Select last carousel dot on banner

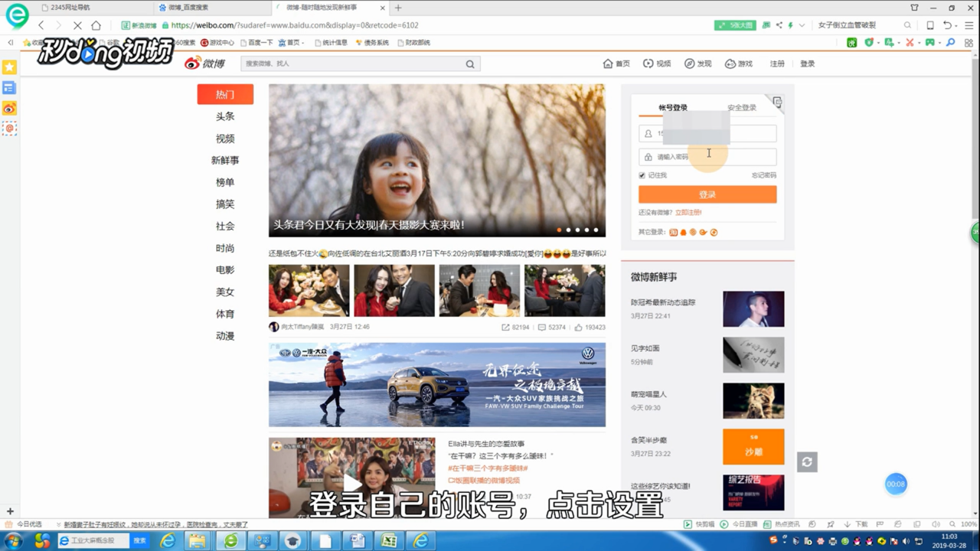click(596, 230)
